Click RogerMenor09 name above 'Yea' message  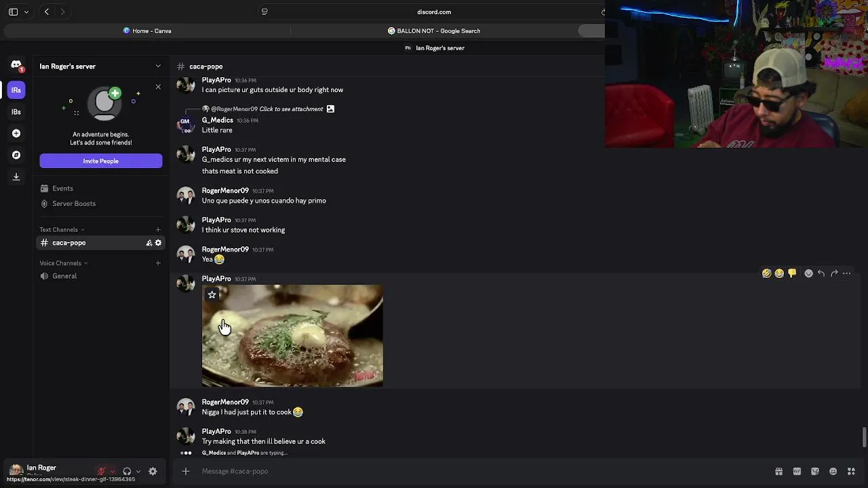coord(225,249)
